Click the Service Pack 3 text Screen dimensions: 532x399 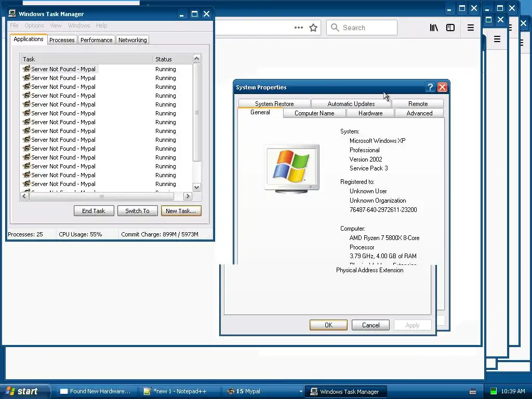(x=369, y=168)
